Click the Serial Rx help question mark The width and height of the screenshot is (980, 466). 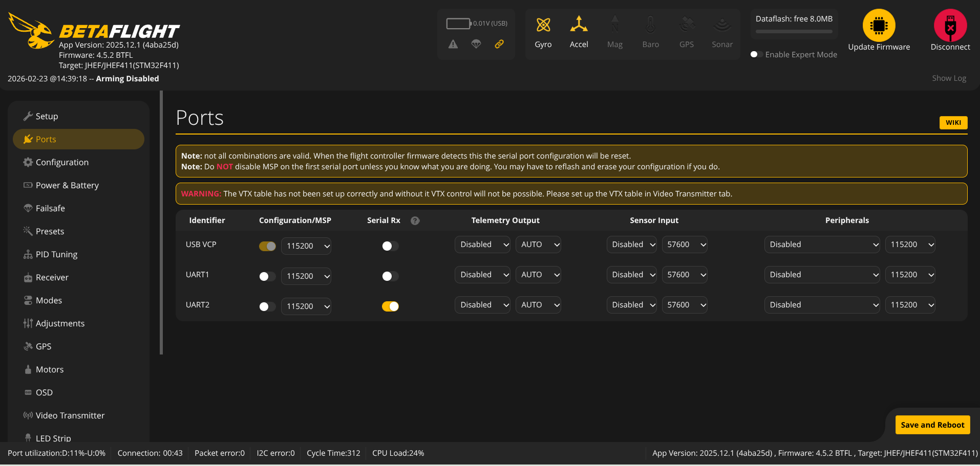click(415, 220)
